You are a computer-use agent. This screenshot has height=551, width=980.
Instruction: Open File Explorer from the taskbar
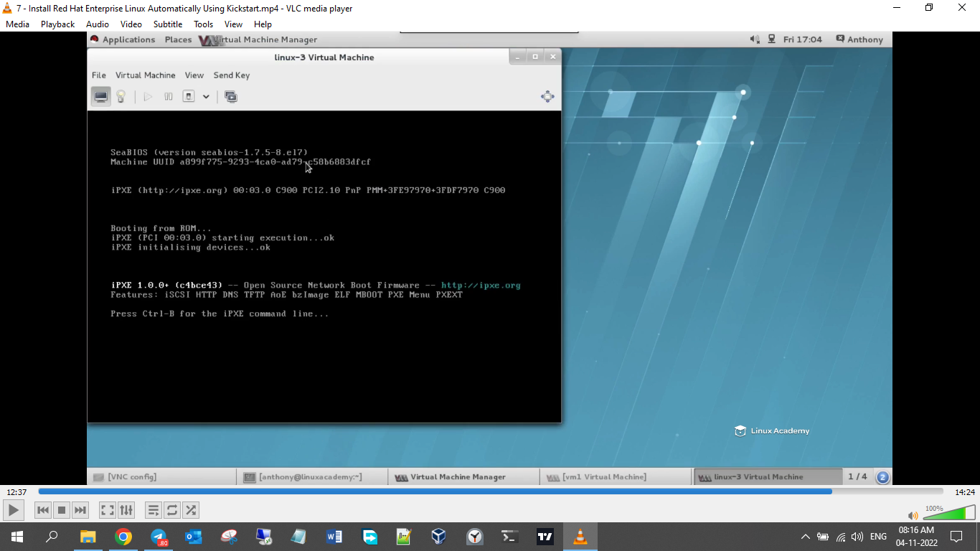coord(88,537)
